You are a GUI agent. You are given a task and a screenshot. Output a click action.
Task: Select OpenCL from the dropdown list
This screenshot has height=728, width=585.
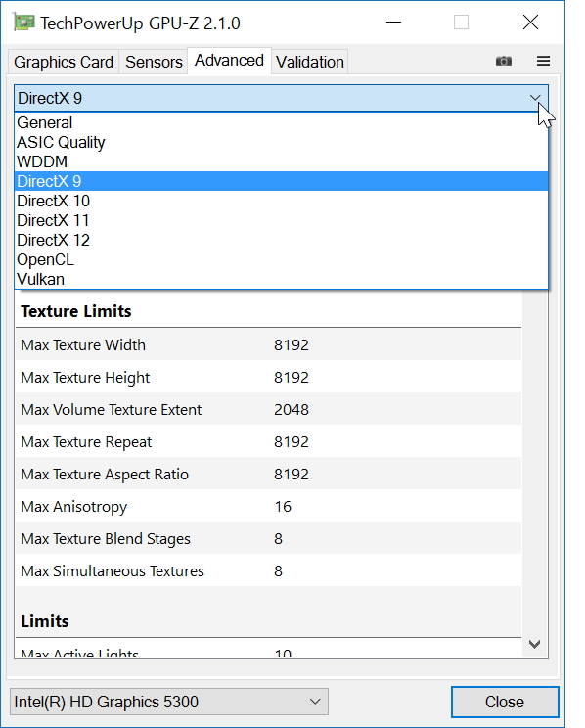(282, 259)
